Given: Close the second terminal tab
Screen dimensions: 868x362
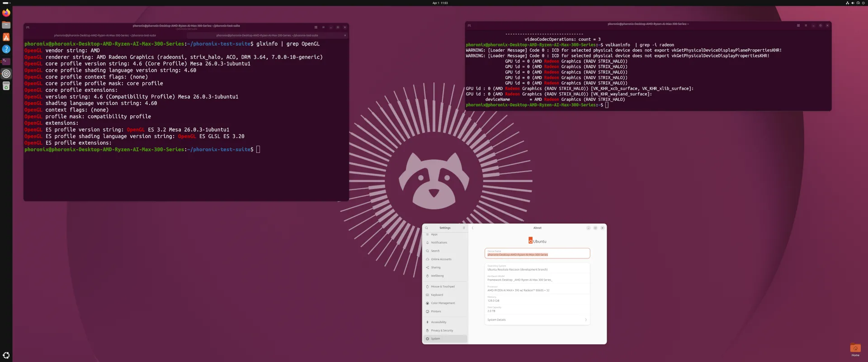Looking at the screenshot, I should click(345, 35).
